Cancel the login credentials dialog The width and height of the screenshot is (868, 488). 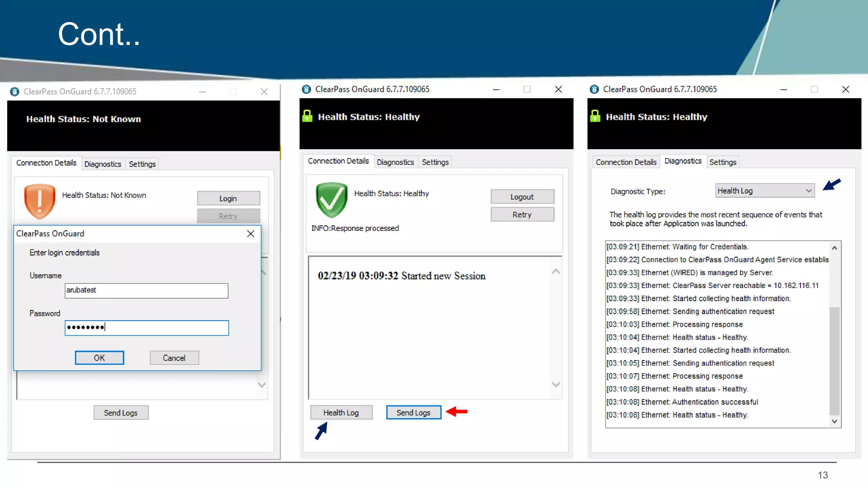point(174,358)
